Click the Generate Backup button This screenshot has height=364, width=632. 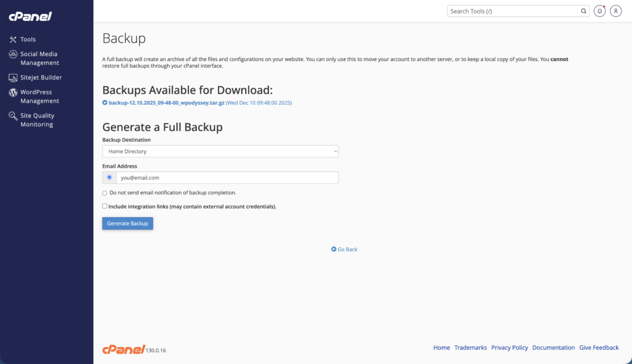click(x=127, y=223)
